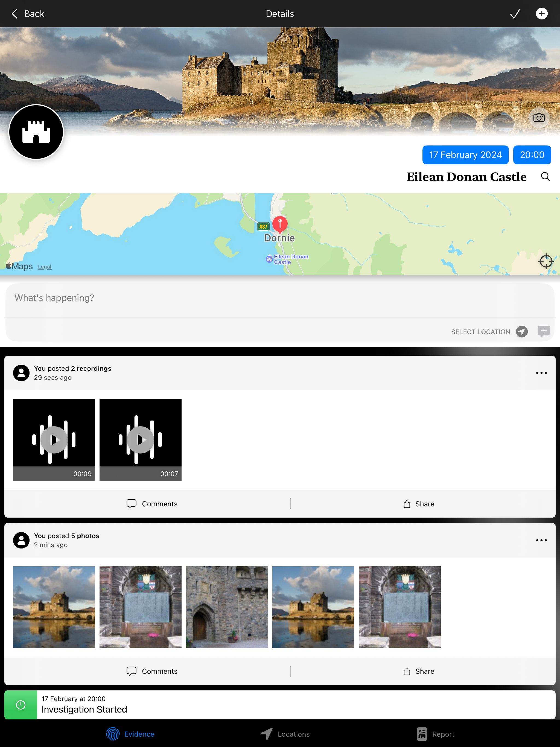Tap the Details title
The image size is (560, 747).
pyautogui.click(x=280, y=14)
